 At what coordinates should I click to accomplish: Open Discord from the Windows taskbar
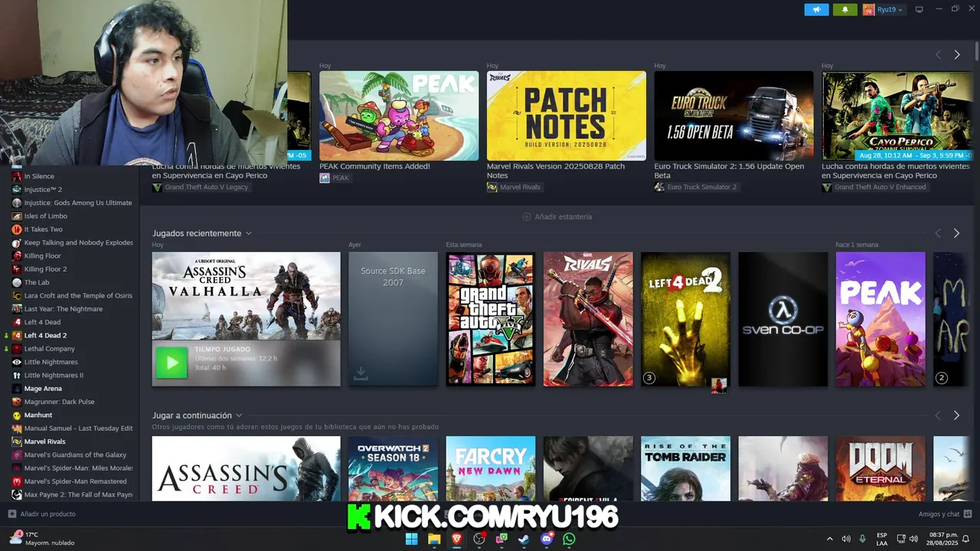(x=547, y=539)
